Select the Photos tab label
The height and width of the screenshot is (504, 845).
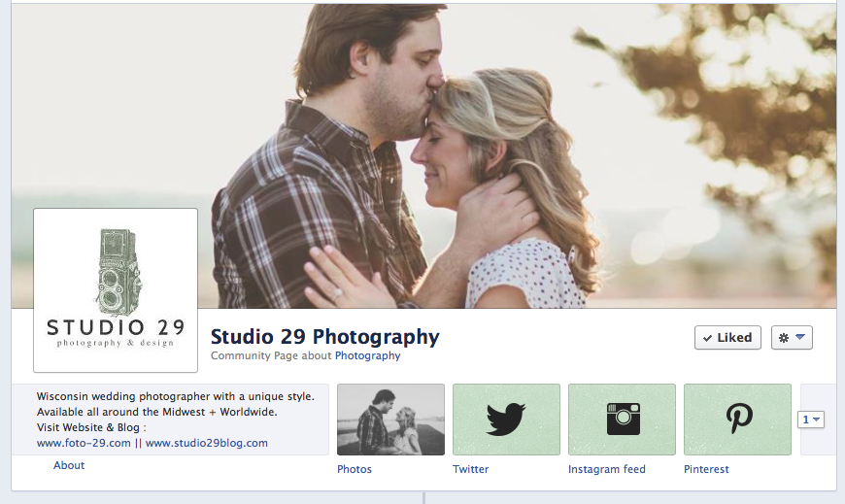click(x=354, y=469)
